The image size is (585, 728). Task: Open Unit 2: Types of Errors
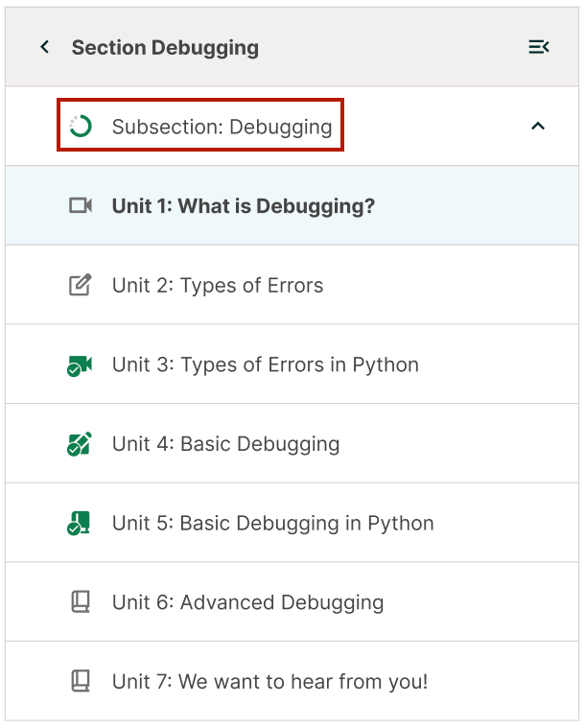pos(217,286)
